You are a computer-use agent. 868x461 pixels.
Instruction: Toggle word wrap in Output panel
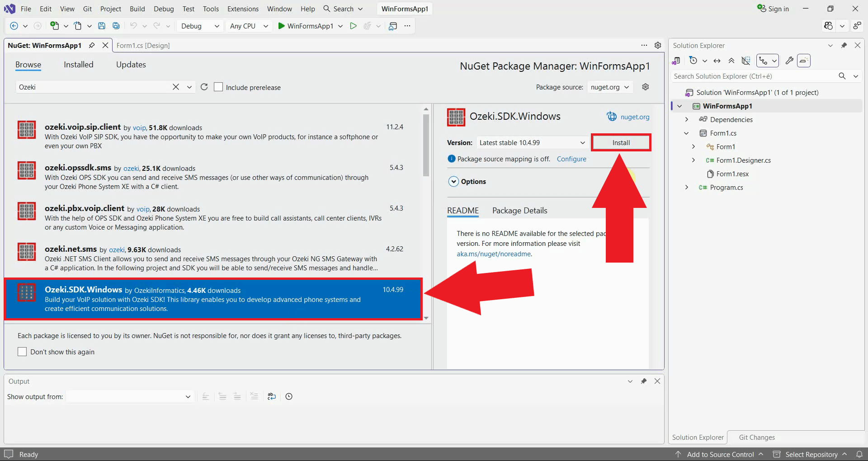(x=272, y=396)
